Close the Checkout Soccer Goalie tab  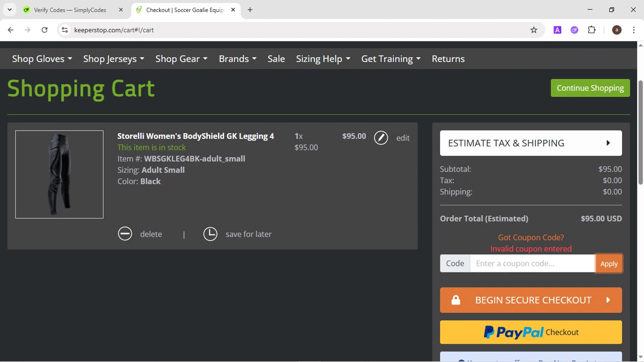233,10
